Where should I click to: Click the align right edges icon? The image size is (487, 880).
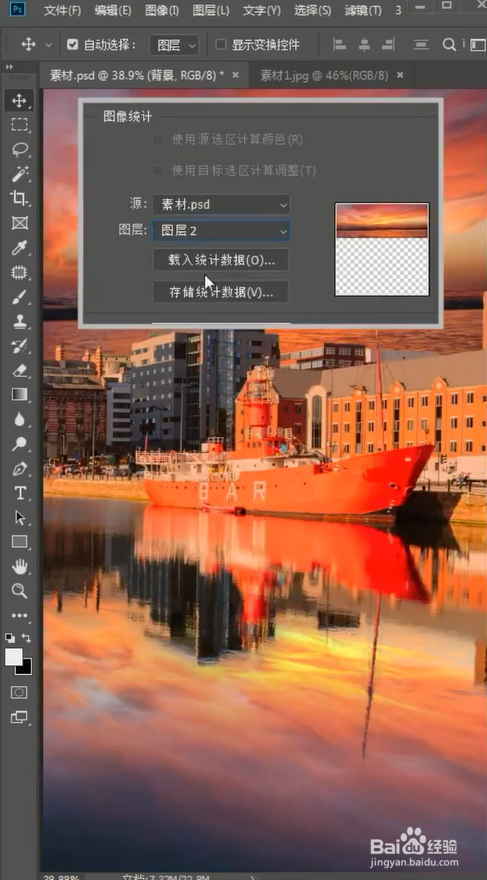(388, 45)
